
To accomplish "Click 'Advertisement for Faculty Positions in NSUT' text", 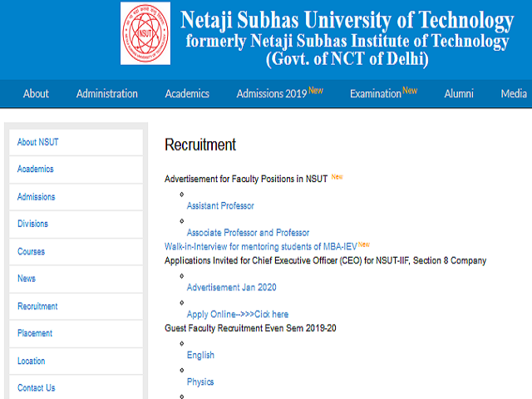I will tap(246, 179).
